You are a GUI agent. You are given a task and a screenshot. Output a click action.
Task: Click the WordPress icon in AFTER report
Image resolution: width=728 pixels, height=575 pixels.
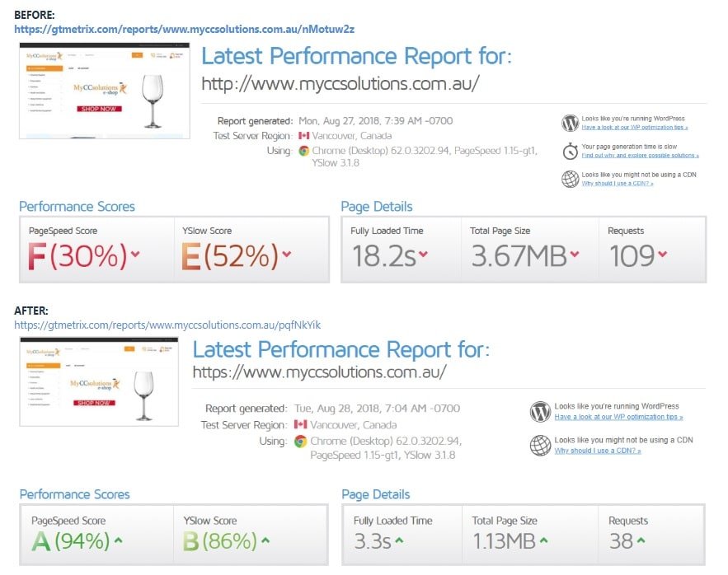pos(540,412)
